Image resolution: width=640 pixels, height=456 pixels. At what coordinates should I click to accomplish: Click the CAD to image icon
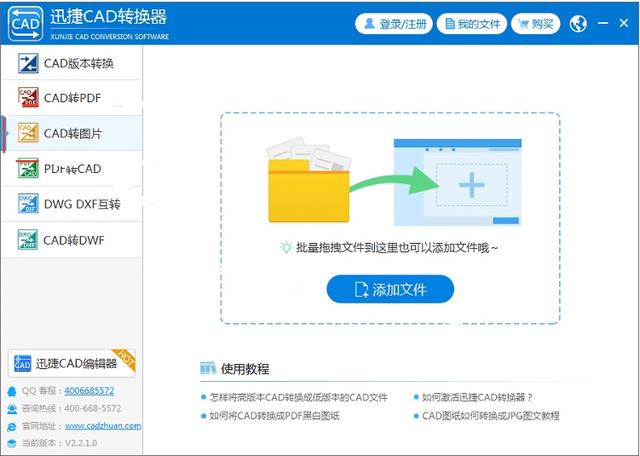(x=28, y=133)
